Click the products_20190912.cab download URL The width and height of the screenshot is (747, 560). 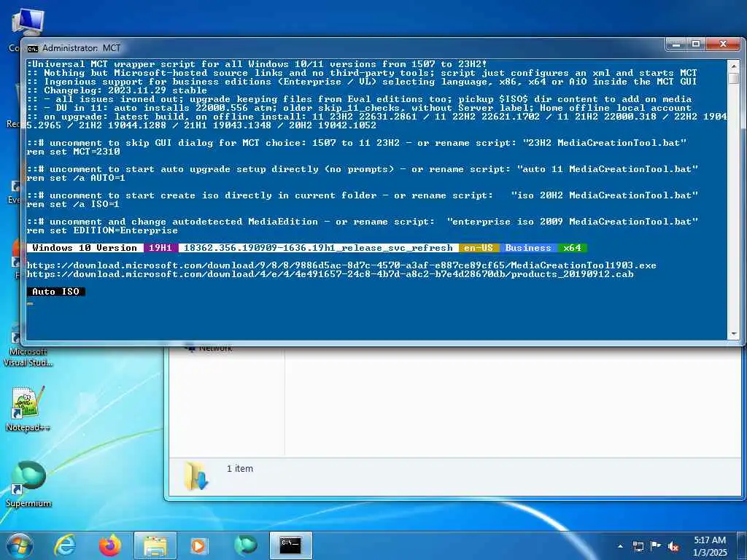330,274
